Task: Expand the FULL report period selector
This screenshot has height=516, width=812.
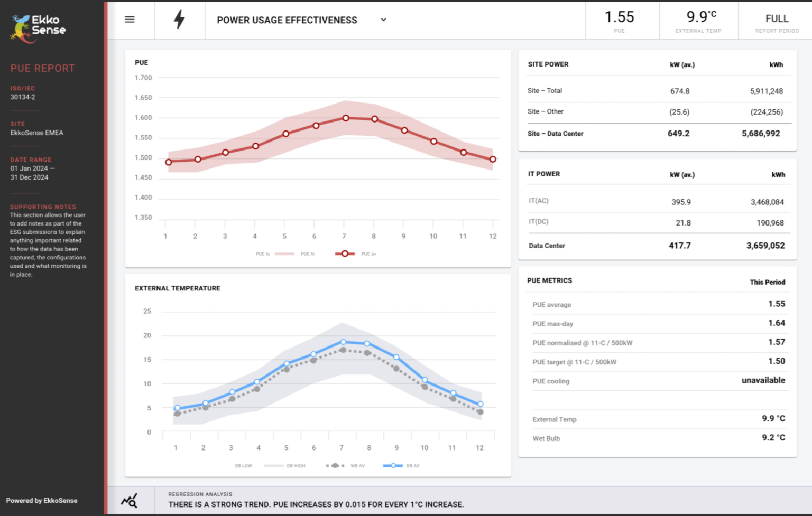Action: (777, 20)
